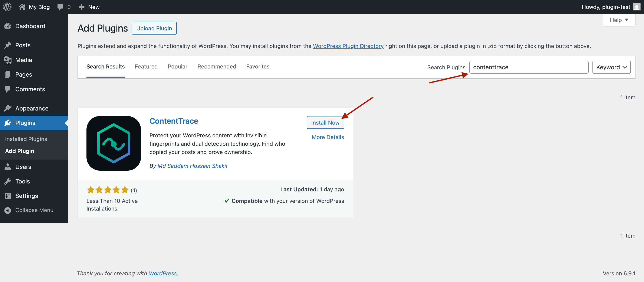Click the ContentTrace plugin logo thumbnail
This screenshot has width=644, height=282.
[113, 143]
